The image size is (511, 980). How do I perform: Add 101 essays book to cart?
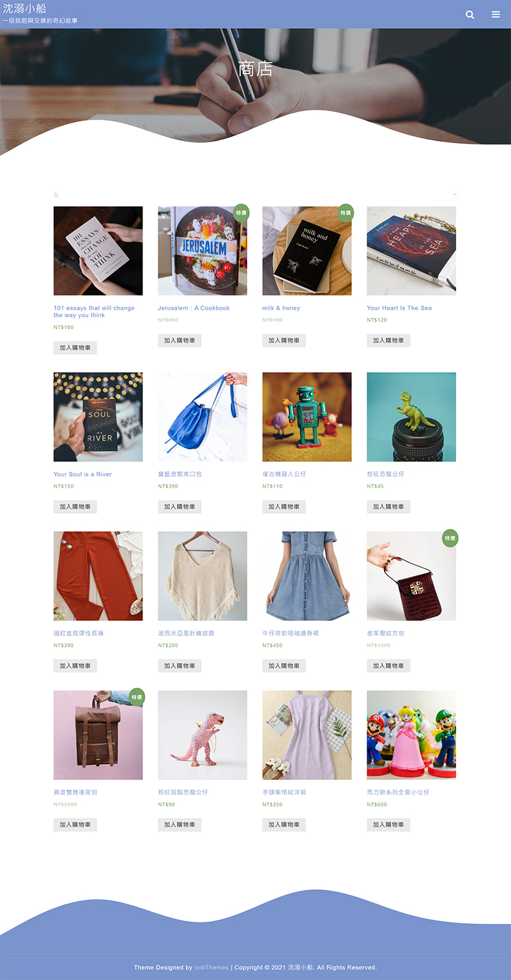coord(75,348)
